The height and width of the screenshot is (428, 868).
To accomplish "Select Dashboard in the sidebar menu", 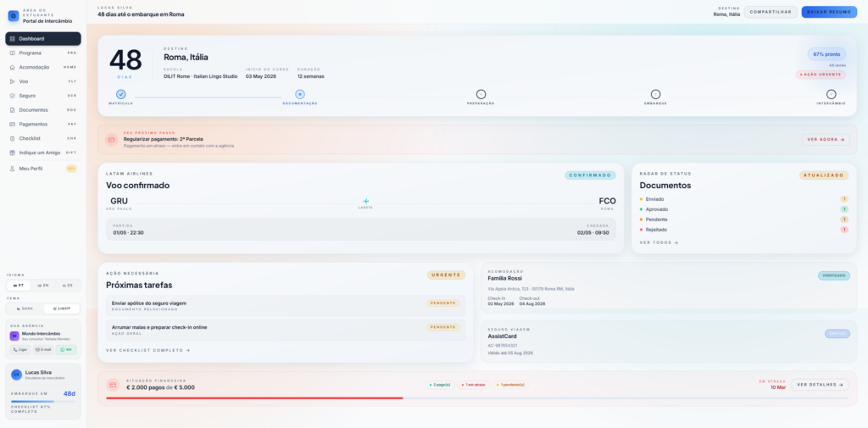I will pos(42,38).
